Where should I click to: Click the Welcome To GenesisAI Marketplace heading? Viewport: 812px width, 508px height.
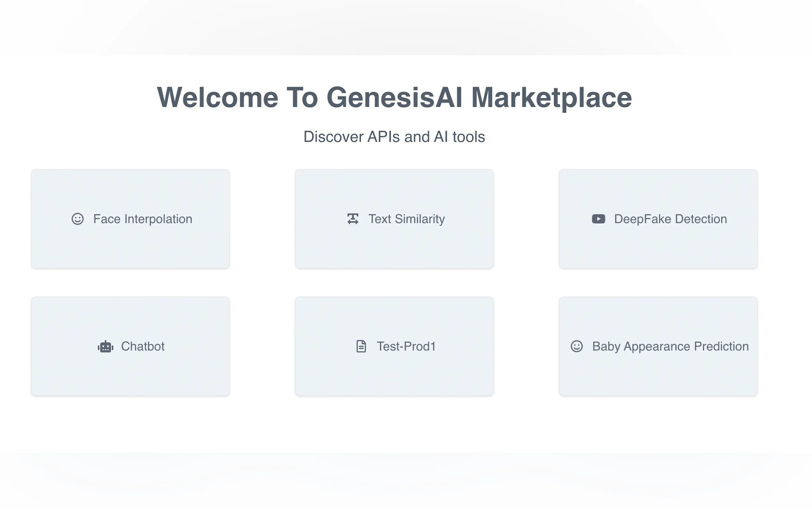coord(394,98)
